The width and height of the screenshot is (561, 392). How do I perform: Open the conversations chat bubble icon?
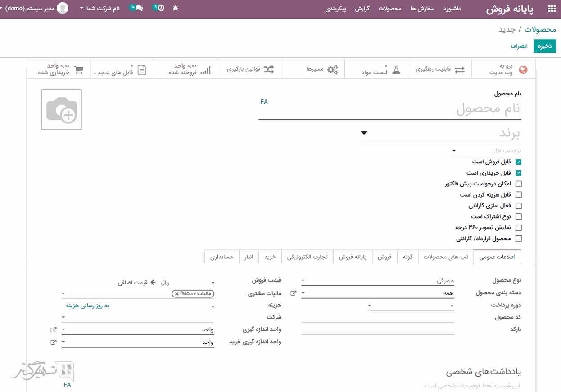[x=139, y=8]
